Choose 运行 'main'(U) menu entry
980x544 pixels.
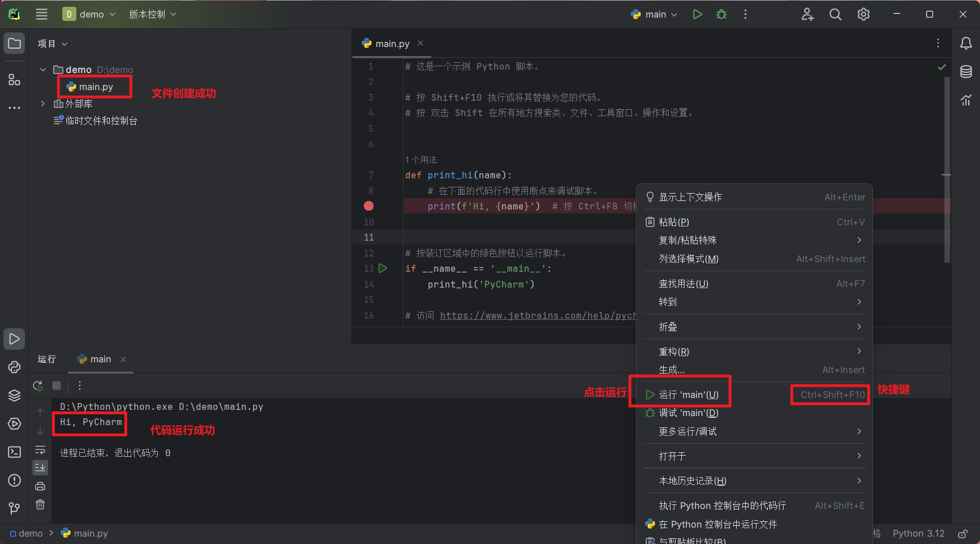[755, 395]
